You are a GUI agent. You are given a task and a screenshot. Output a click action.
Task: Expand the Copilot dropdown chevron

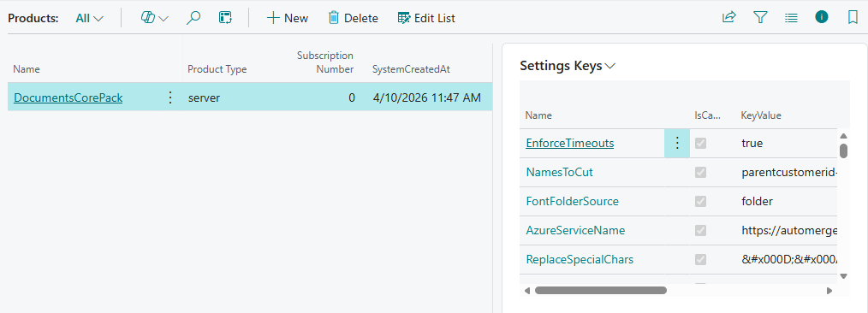point(163,19)
